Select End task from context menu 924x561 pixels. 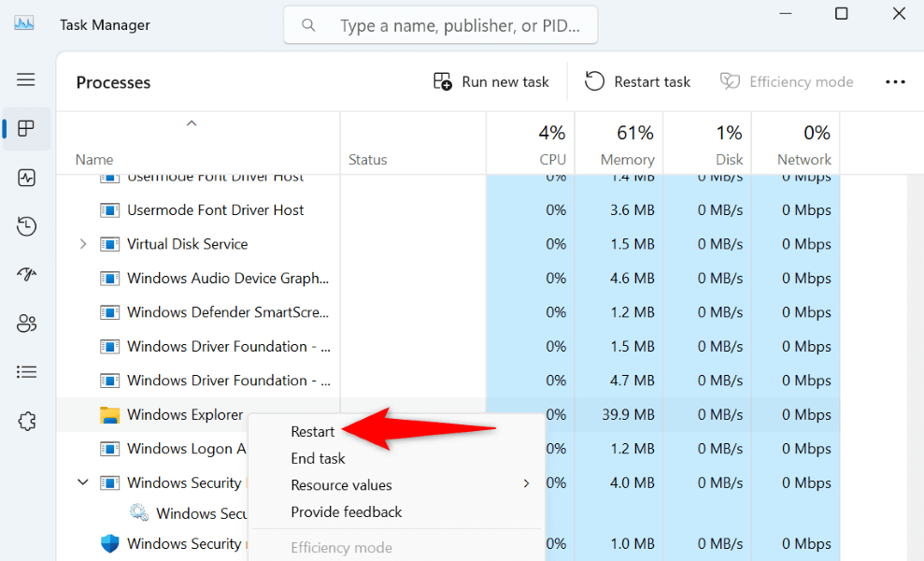click(319, 458)
